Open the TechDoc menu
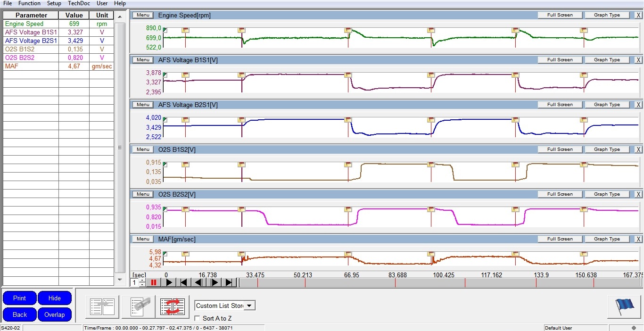Screen dimensions: 644x331 pyautogui.click(x=79, y=3)
